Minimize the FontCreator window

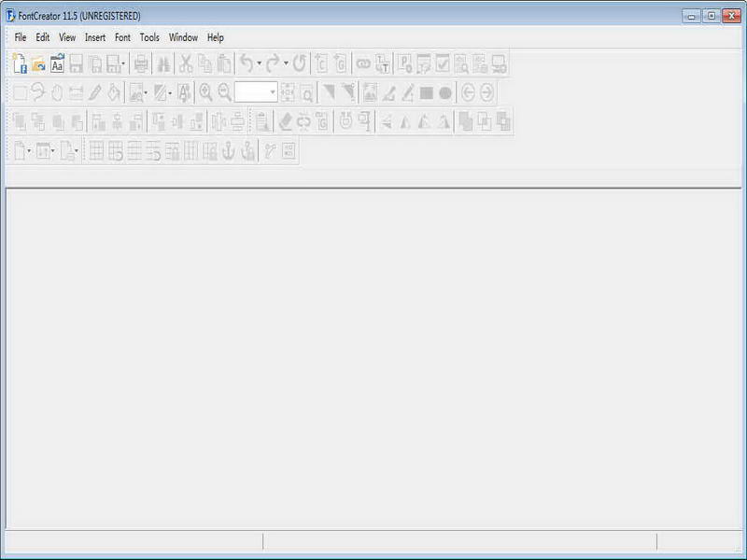click(x=691, y=16)
